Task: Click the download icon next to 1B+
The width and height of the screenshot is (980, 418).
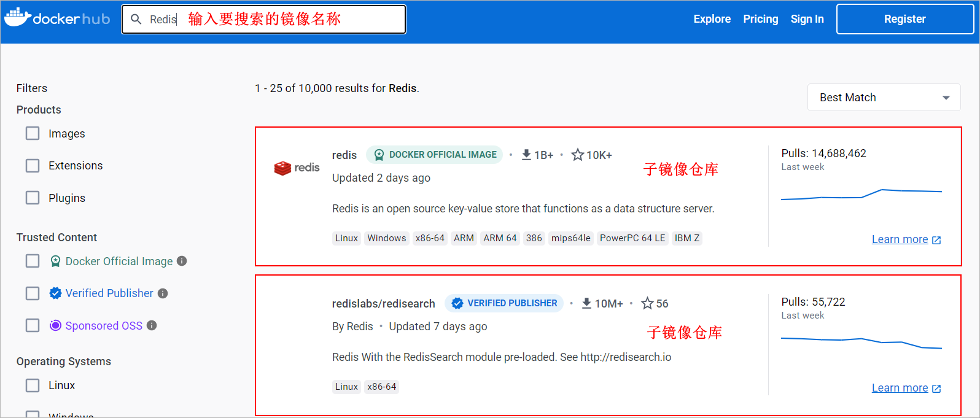Action: pos(526,155)
